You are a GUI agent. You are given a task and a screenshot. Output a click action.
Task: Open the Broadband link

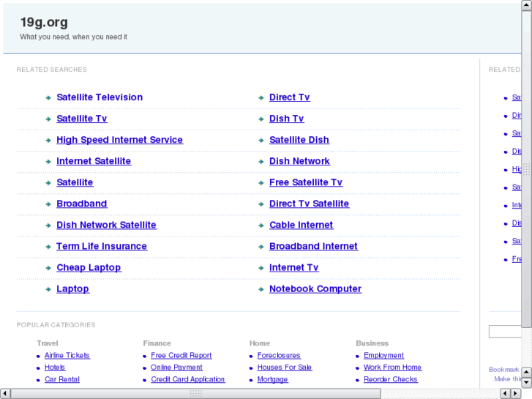82,204
